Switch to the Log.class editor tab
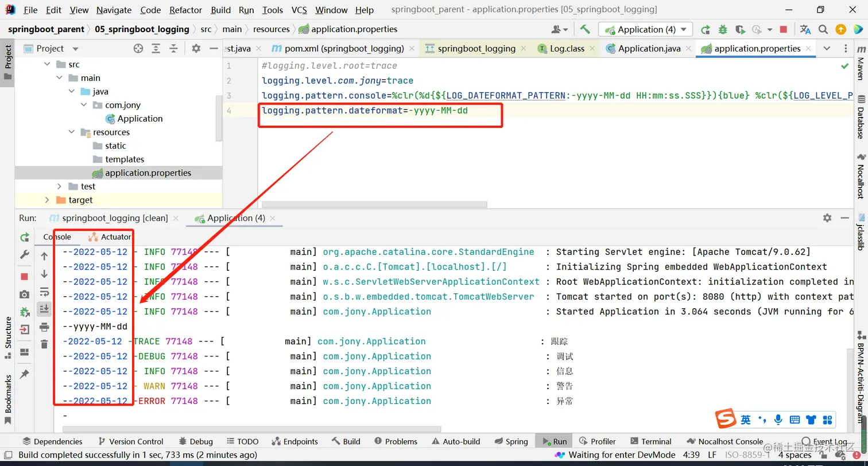Image resolution: width=868 pixels, height=466 pixels. coord(566,49)
